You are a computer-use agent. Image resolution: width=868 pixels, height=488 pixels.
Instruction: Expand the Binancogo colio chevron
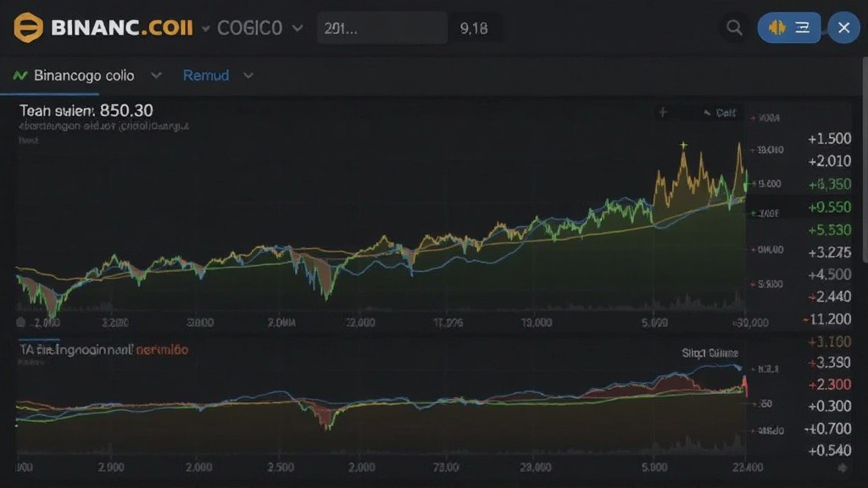(157, 75)
